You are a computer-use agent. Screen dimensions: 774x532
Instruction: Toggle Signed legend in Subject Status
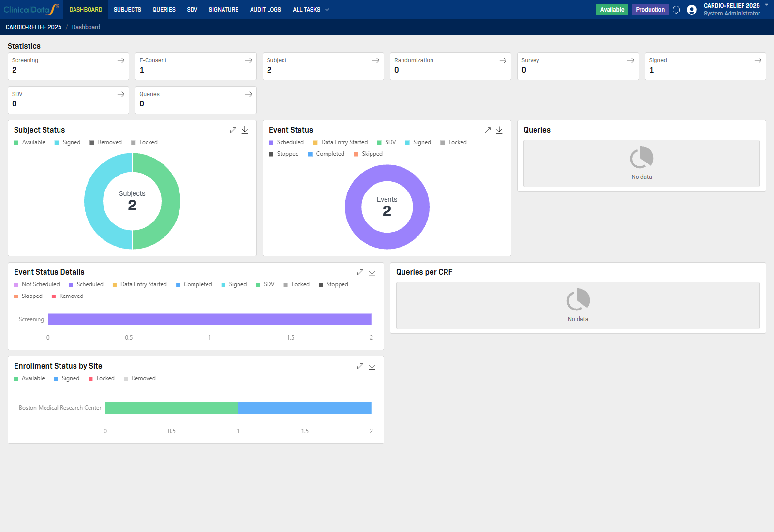click(67, 142)
